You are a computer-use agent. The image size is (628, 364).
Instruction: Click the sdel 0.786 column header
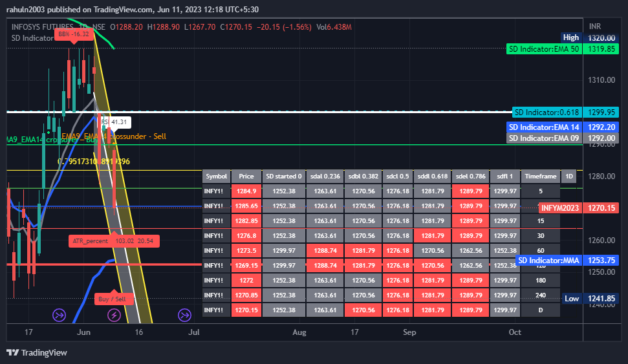point(471,177)
